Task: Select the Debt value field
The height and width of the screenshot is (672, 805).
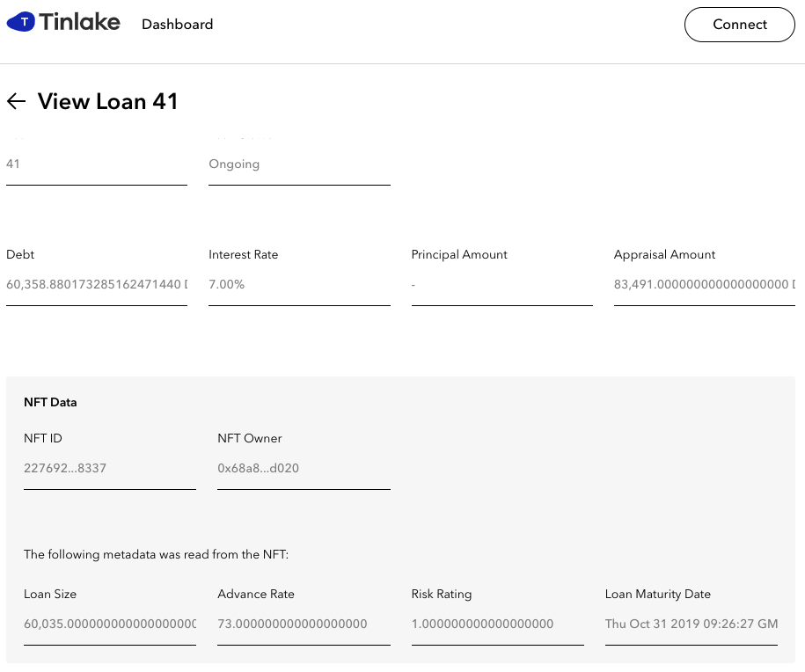Action: tap(97, 284)
